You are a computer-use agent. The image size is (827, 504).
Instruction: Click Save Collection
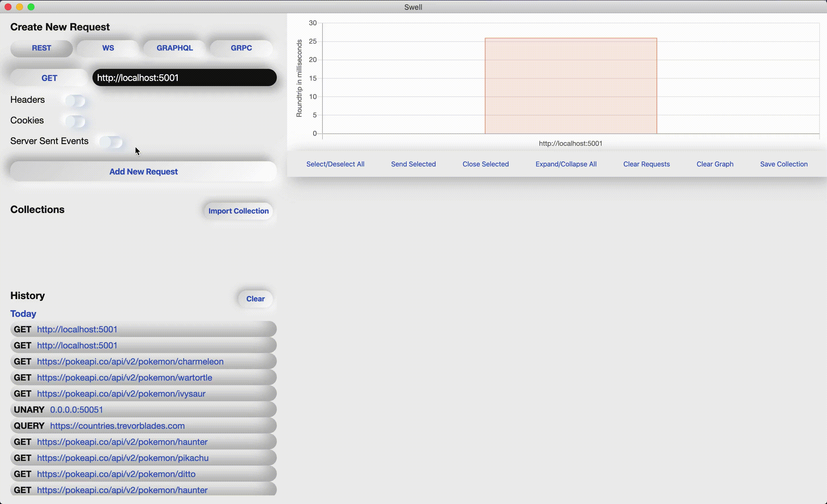(x=783, y=164)
